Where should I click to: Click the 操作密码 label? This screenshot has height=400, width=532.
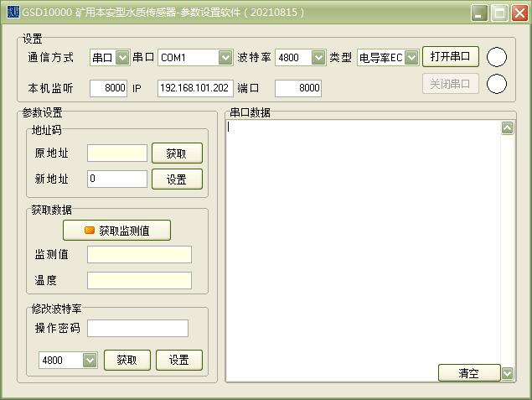(x=57, y=328)
